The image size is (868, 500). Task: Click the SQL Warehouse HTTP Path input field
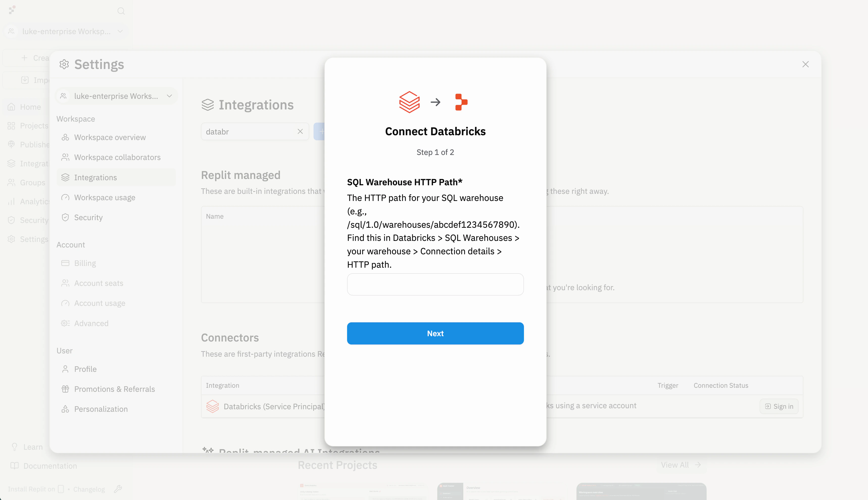pos(435,284)
